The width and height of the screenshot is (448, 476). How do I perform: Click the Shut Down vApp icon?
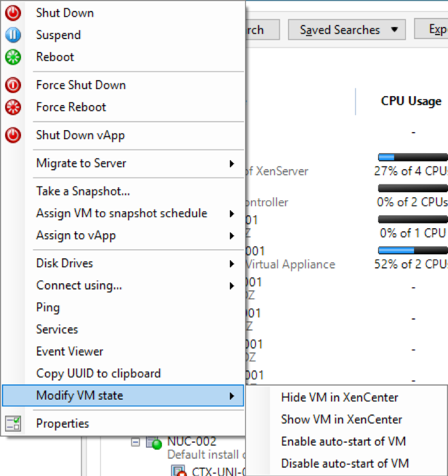coord(13,135)
